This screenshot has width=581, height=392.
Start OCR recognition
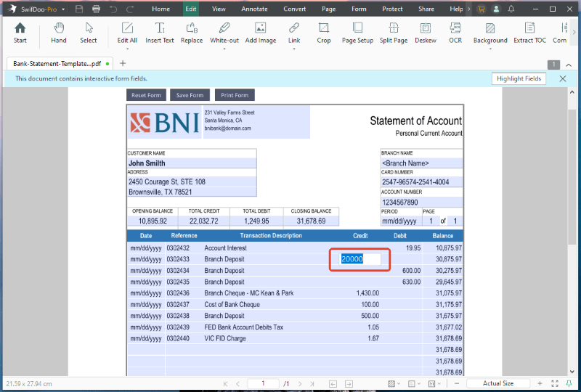pos(455,33)
